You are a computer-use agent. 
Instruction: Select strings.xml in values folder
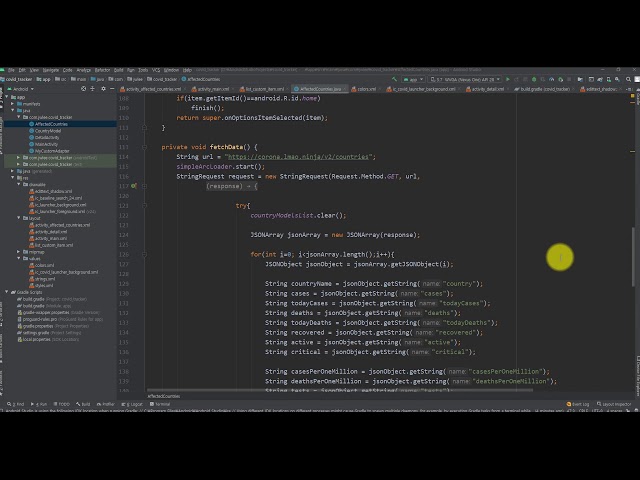45,279
